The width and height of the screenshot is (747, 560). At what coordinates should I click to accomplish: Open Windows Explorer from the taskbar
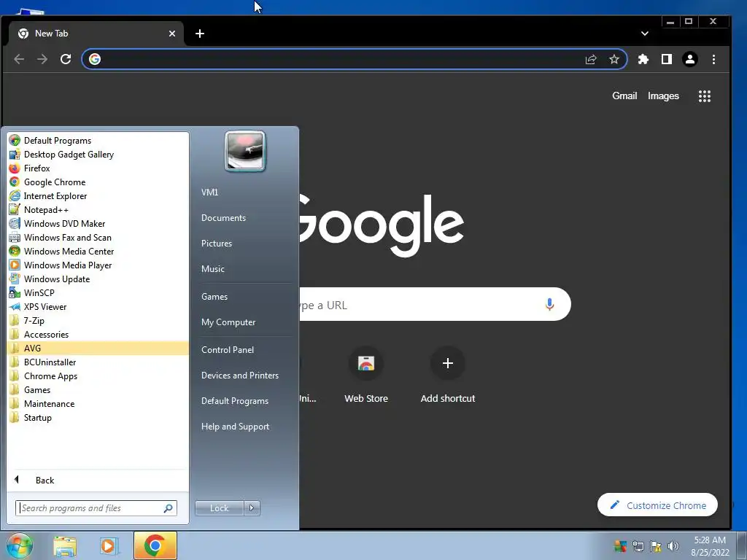click(65, 545)
